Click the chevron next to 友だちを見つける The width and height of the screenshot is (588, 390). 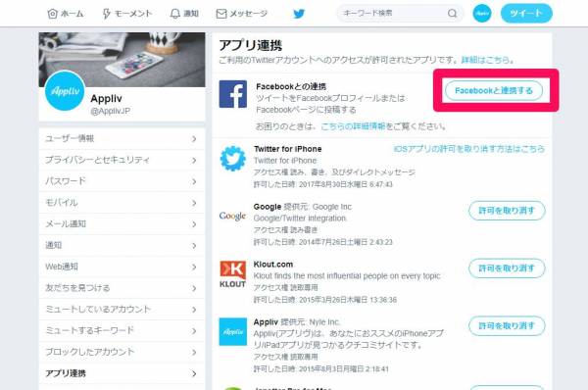194,288
